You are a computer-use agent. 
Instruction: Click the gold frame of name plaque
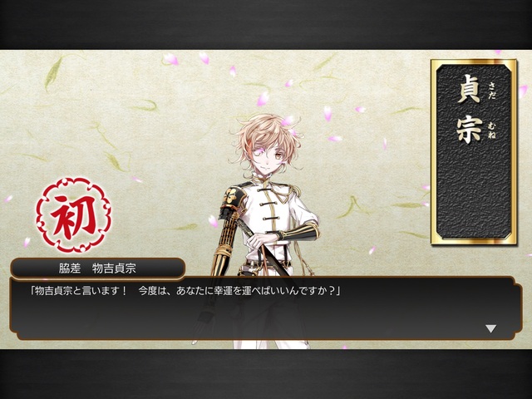(433, 151)
